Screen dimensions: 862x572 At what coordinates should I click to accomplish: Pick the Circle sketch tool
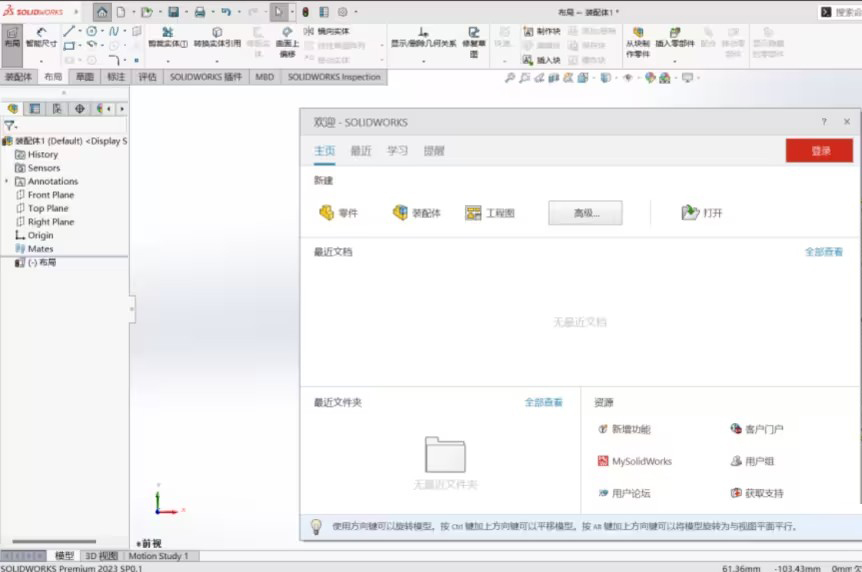pyautogui.click(x=92, y=31)
